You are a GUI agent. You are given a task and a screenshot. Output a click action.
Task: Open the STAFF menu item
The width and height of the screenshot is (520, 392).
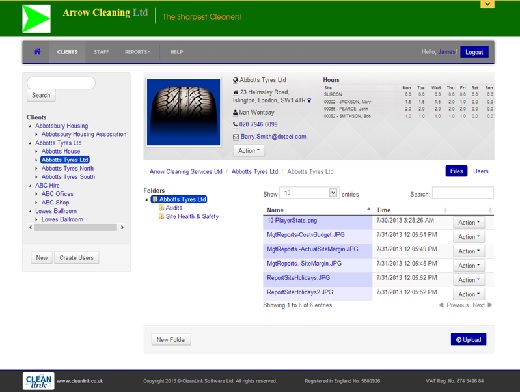101,52
